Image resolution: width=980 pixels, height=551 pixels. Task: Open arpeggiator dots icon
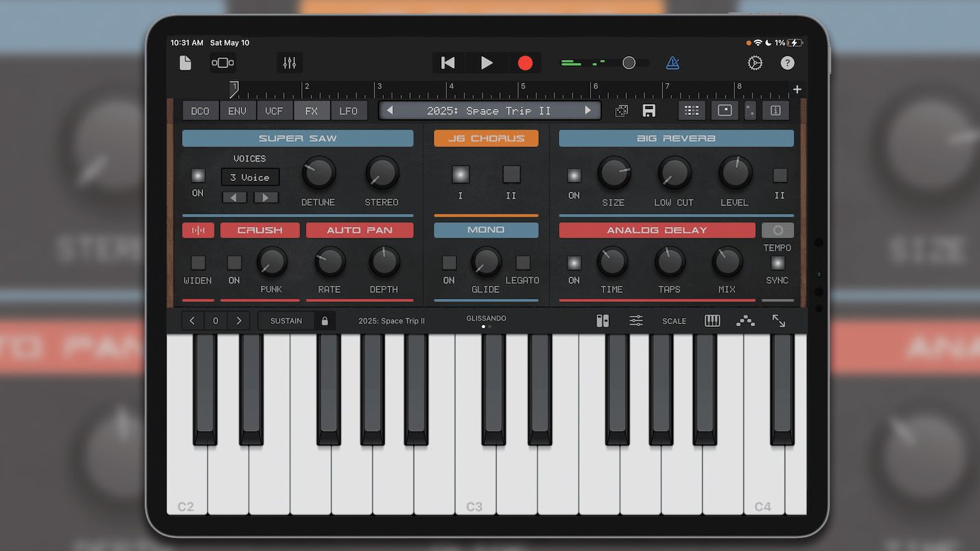click(x=745, y=321)
